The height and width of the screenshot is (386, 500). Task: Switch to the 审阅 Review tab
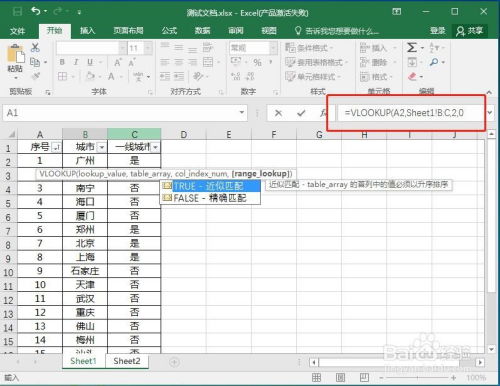point(236,31)
